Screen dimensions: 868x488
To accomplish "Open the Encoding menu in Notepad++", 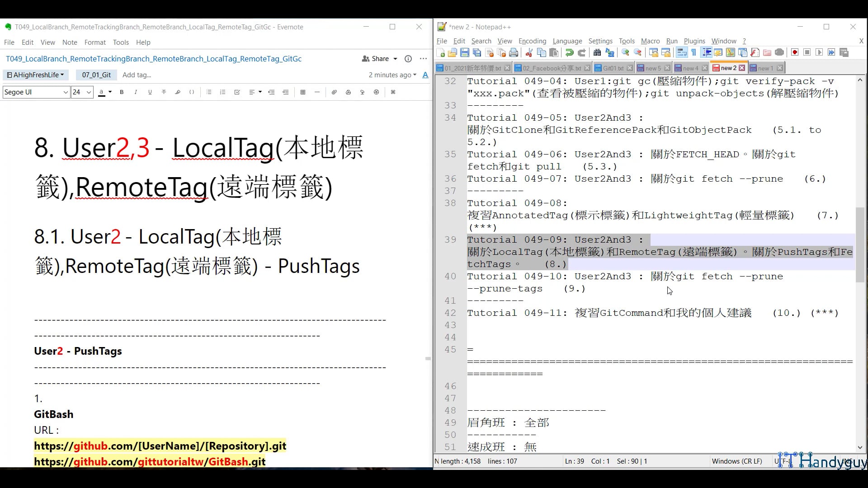I will [x=532, y=41].
